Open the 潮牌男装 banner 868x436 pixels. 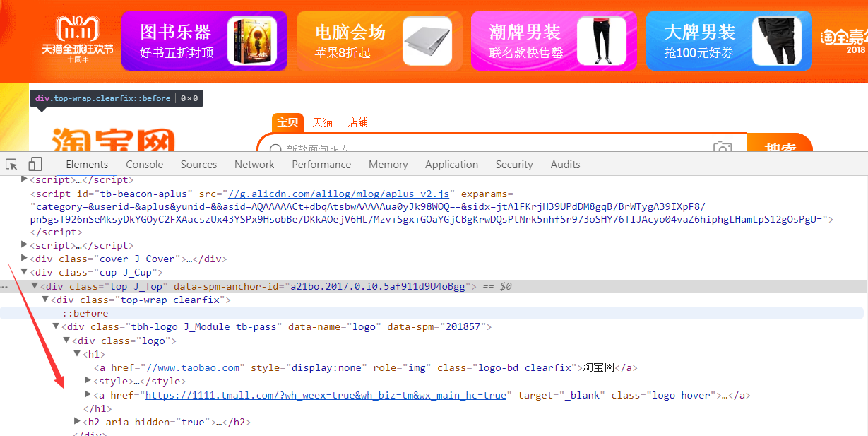click(x=553, y=40)
